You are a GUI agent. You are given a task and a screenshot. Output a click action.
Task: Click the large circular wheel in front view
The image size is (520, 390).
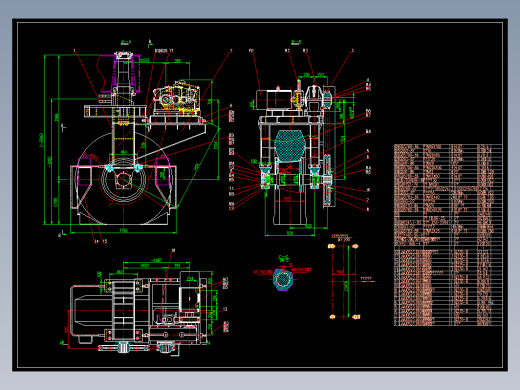click(x=123, y=179)
